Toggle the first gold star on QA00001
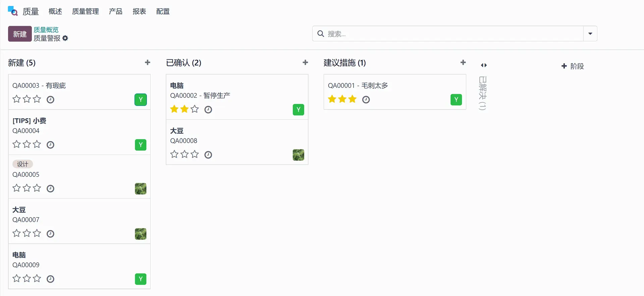This screenshot has width=644, height=296. 332,99
